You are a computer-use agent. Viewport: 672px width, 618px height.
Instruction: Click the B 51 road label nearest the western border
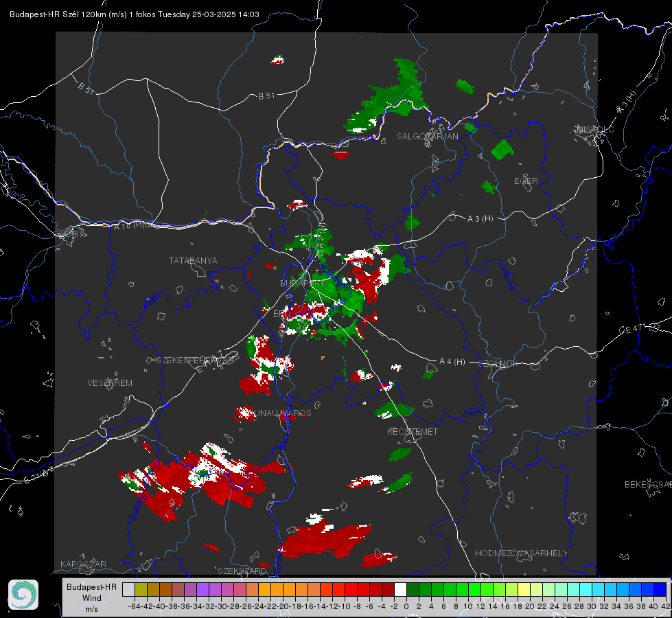[86, 88]
